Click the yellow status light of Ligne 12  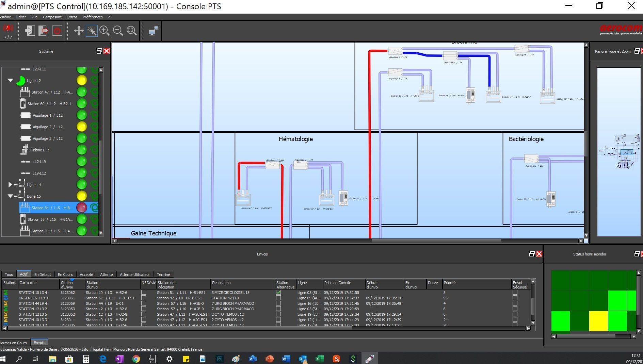[82, 80]
